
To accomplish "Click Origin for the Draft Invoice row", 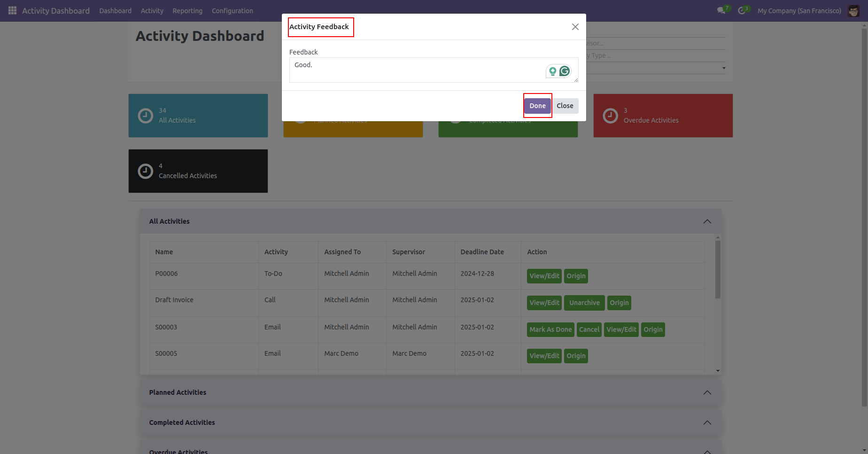I will [619, 303].
